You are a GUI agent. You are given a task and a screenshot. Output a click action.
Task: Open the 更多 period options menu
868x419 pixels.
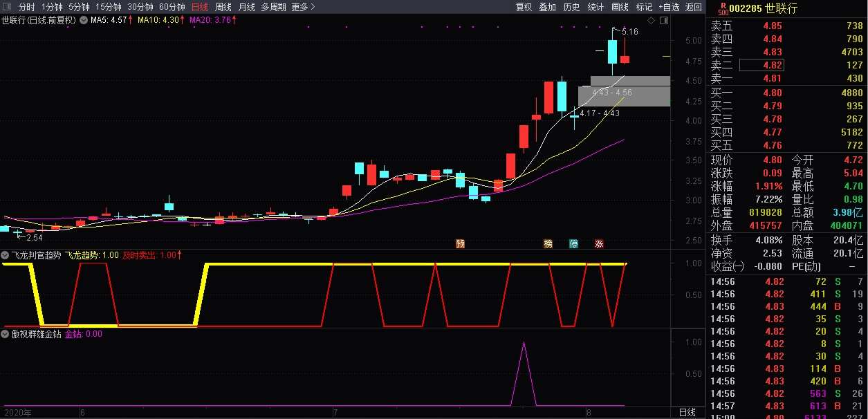click(x=303, y=7)
